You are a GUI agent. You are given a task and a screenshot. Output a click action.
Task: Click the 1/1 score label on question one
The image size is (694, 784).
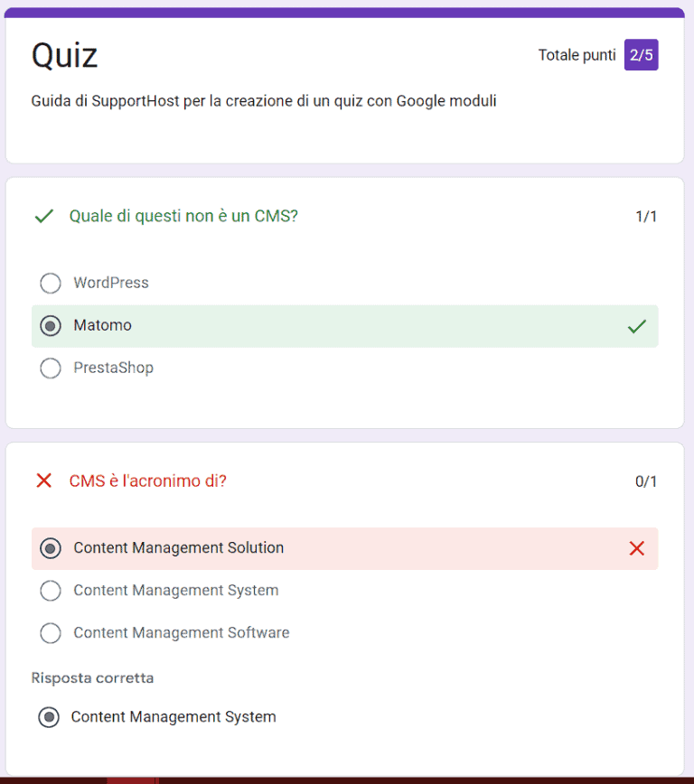pos(647,216)
